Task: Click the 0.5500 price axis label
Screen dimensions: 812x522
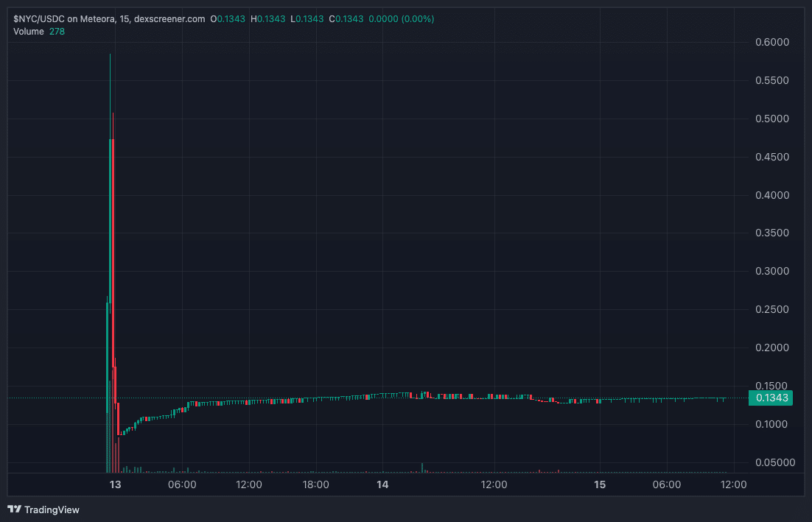Action: tap(772, 81)
